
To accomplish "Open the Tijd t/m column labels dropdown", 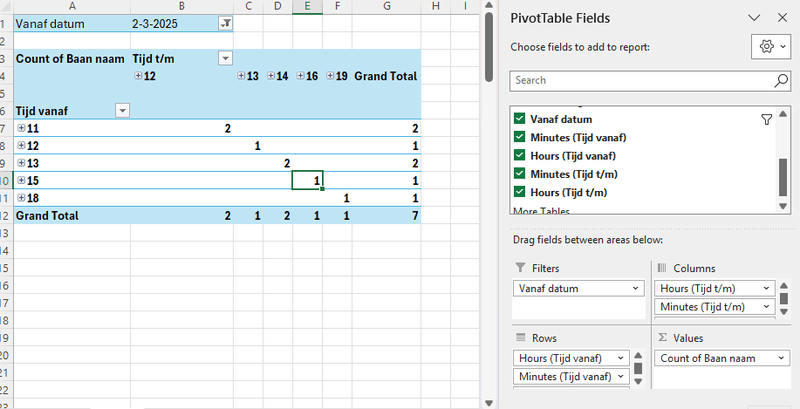I will click(x=226, y=59).
